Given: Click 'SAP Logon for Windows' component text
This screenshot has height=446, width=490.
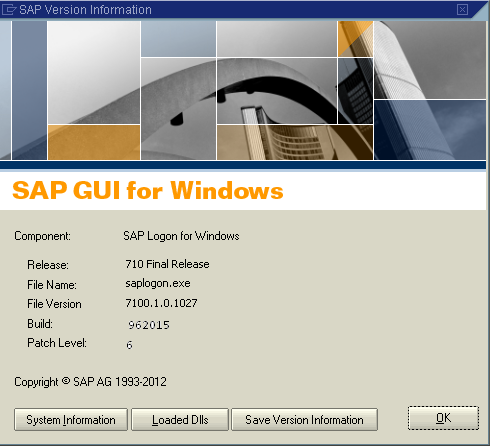Looking at the screenshot, I should coord(181,236).
